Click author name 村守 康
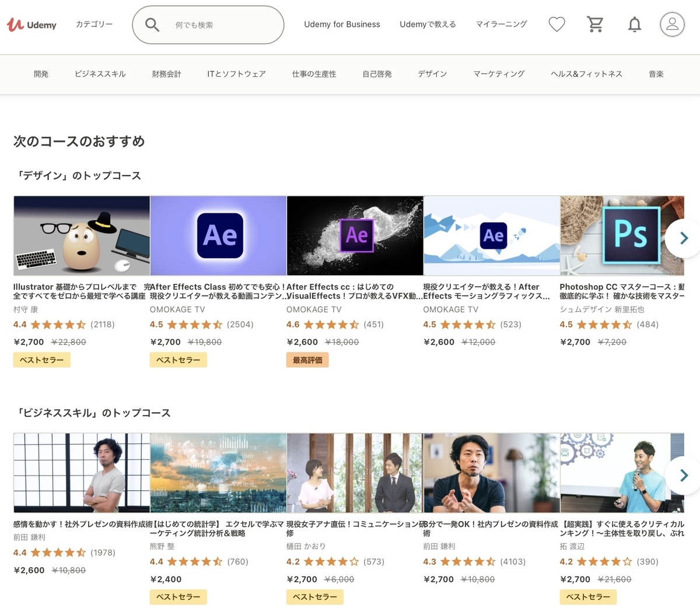The height and width of the screenshot is (612, 700). click(x=26, y=309)
